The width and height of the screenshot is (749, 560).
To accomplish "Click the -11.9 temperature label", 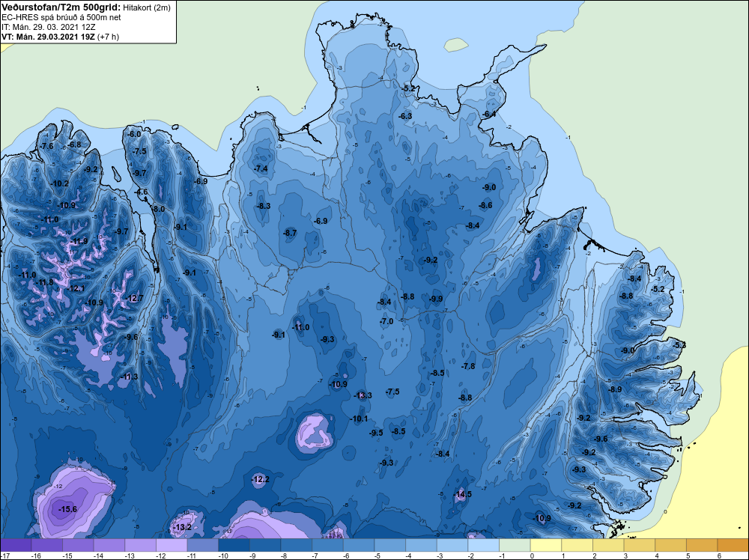I will tap(79, 241).
